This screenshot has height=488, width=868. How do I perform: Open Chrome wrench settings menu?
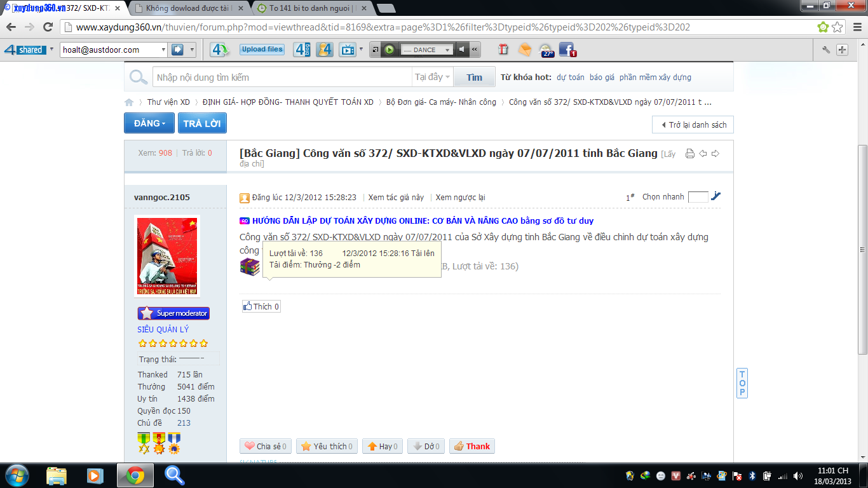[826, 50]
